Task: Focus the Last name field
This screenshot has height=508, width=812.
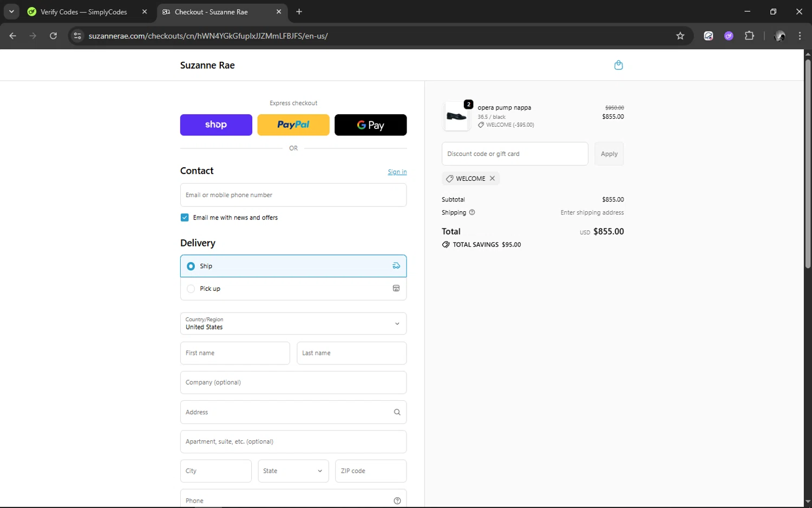Action: click(352, 353)
